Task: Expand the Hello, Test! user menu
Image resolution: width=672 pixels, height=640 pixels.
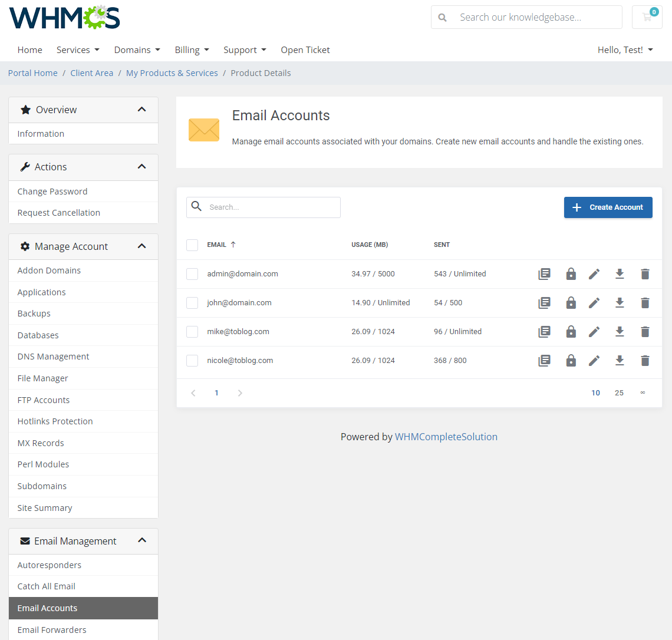Action: [x=625, y=50]
